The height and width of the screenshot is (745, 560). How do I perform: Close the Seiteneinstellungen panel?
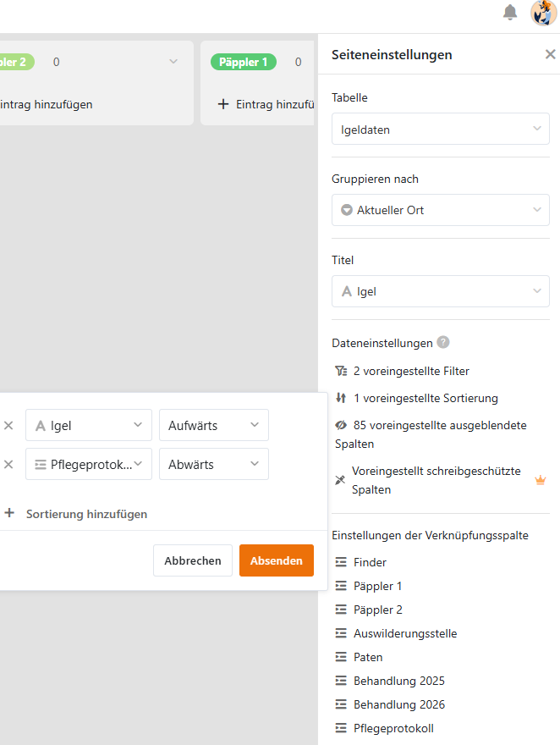click(550, 55)
